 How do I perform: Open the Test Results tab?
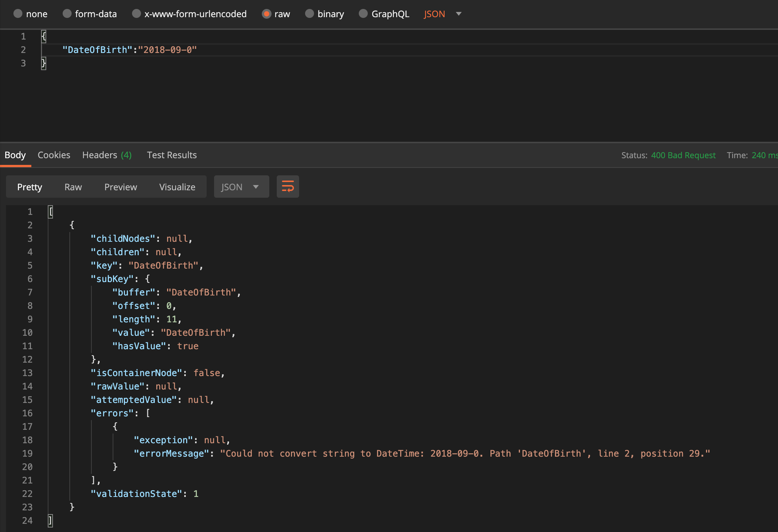pos(172,155)
